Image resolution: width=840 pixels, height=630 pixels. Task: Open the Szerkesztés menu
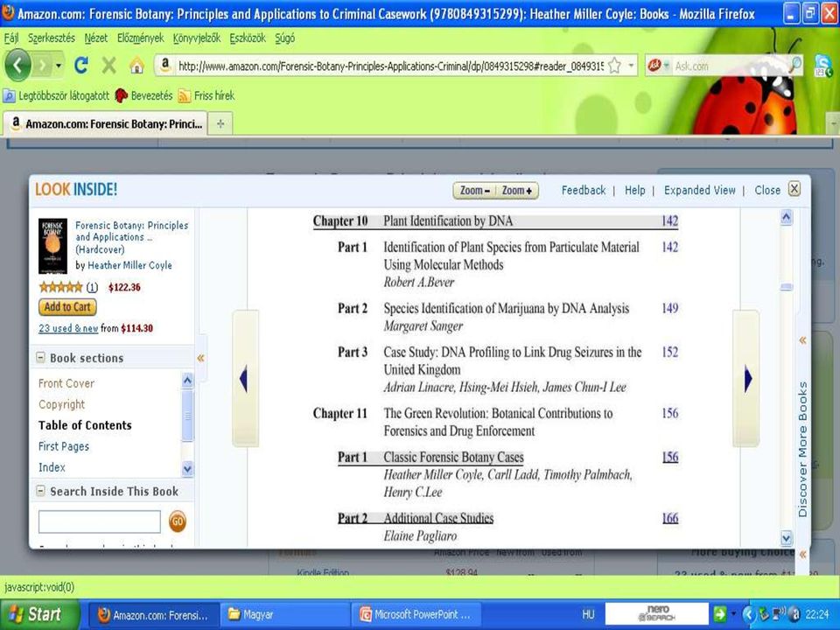coord(52,38)
